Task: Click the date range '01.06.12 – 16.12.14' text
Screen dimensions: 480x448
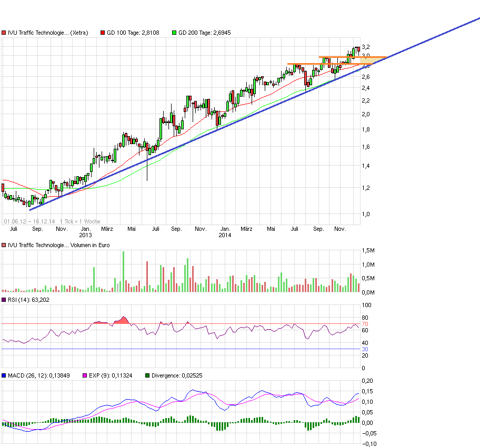Action: 29,221
